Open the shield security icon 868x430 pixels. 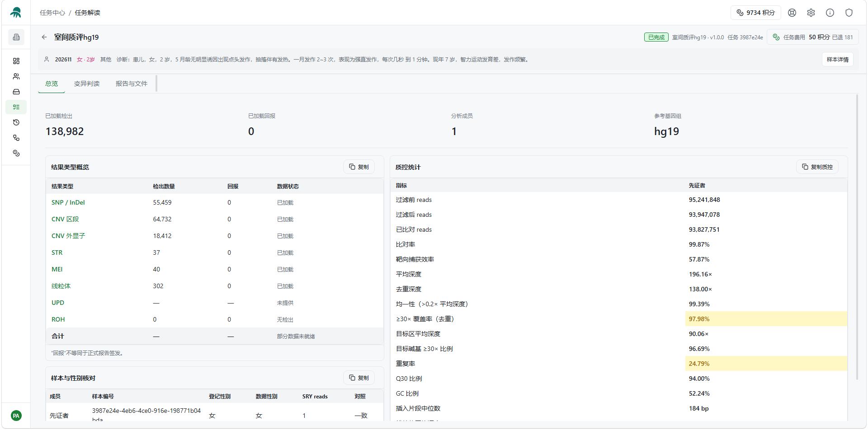point(849,13)
